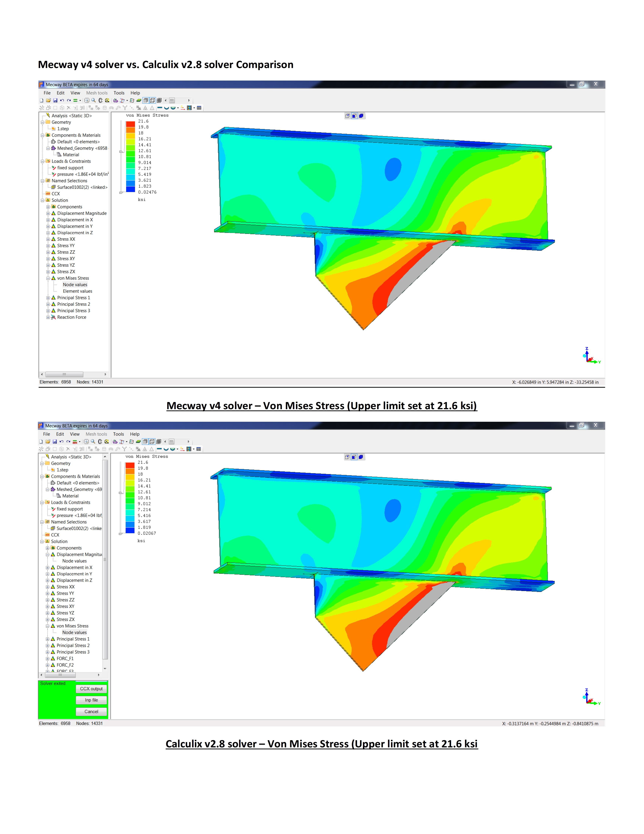The height and width of the screenshot is (834, 644).
Task: Click Save icon in upper window toolbar
Action: coord(55,100)
